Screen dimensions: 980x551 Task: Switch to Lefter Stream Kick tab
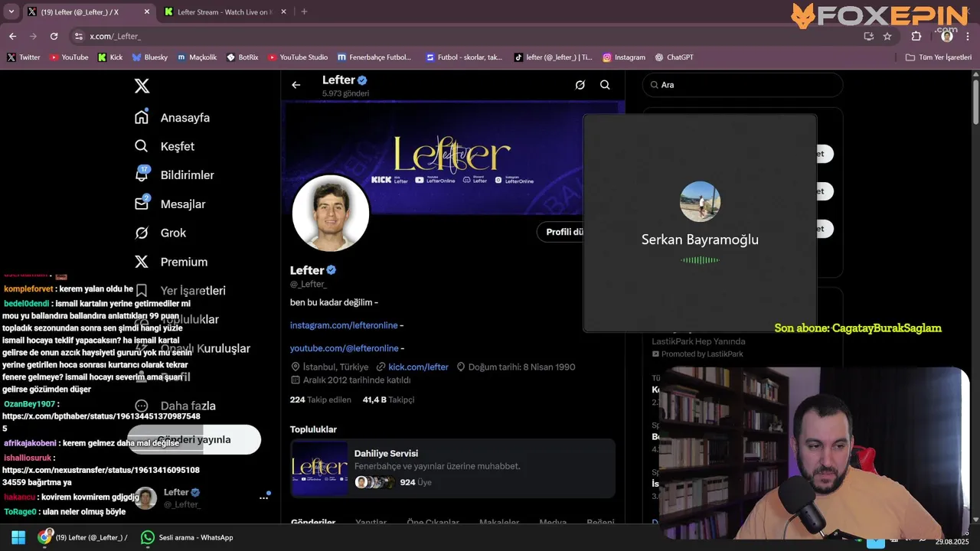tap(226, 12)
